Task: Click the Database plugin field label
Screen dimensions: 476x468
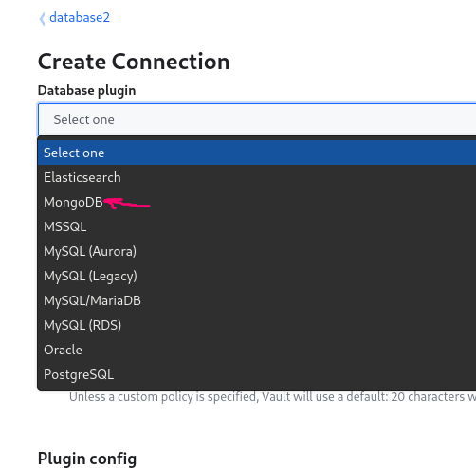Action: point(87,91)
